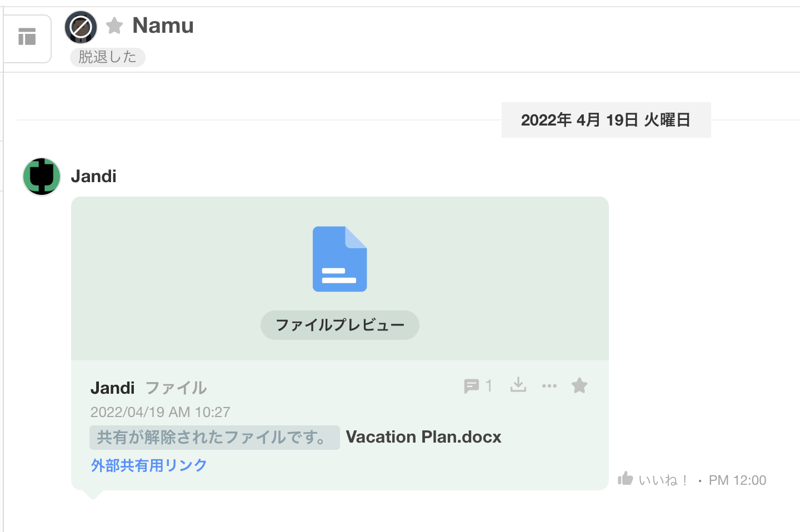Click Namu's blocked profile avatar
Viewport: 800px width, 532px height.
81,27
